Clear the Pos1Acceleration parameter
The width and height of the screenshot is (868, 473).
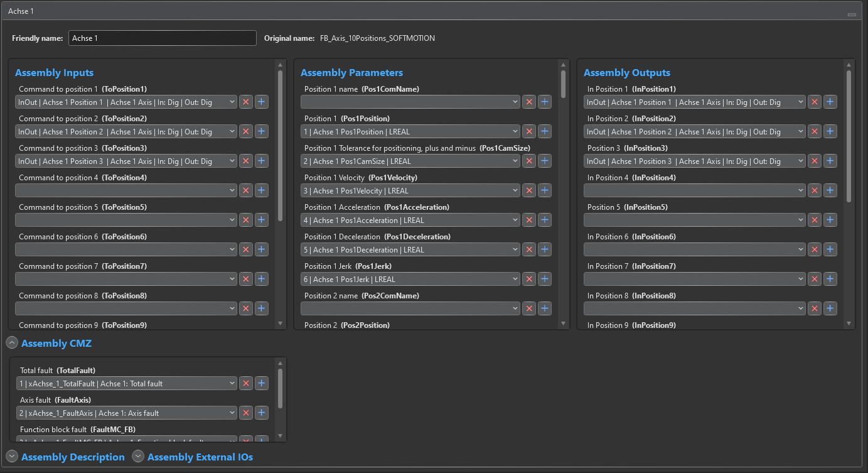click(x=529, y=220)
